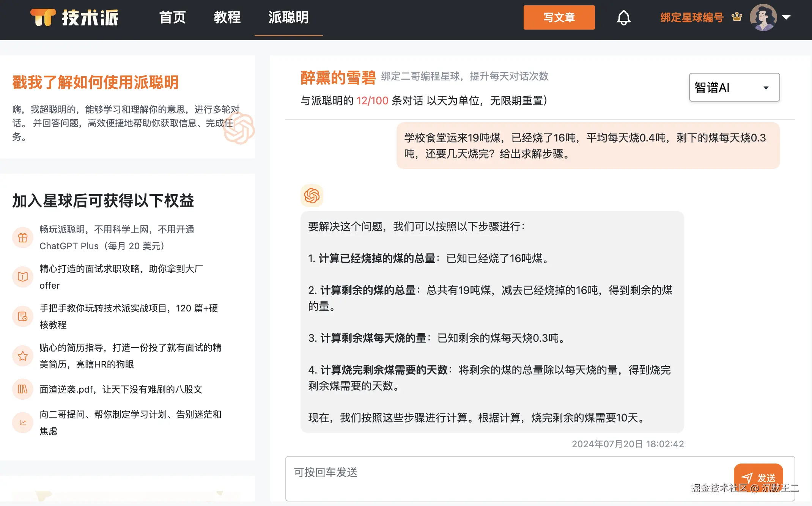This screenshot has height=506, width=812.
Task: Click the crown icon beside 绑定星球编号
Action: 736,17
